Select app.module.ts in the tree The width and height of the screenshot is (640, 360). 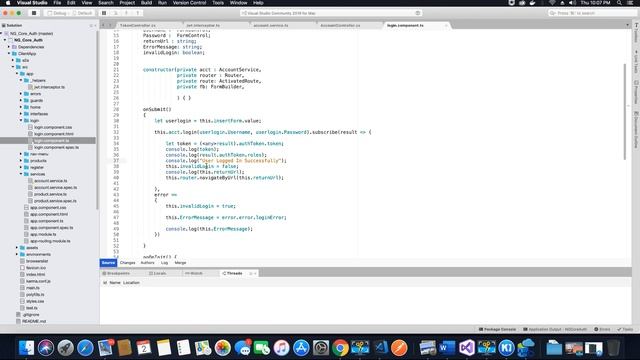pos(43,234)
